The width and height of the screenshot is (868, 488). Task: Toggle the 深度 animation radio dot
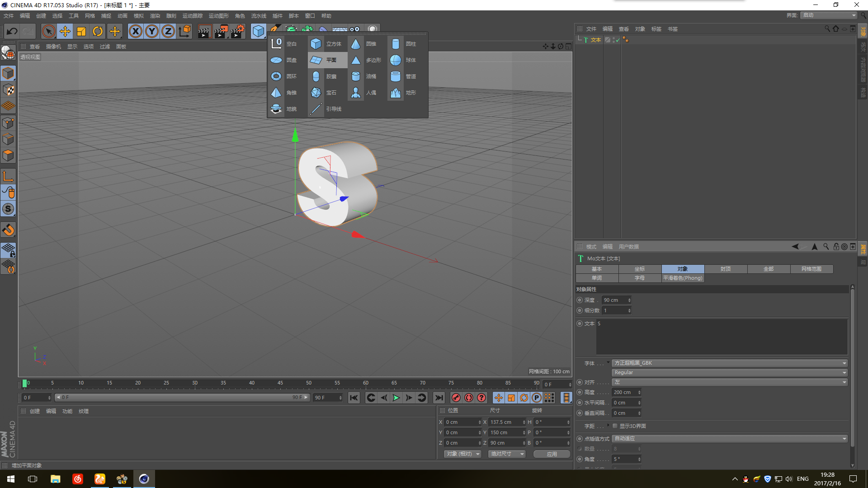point(580,300)
